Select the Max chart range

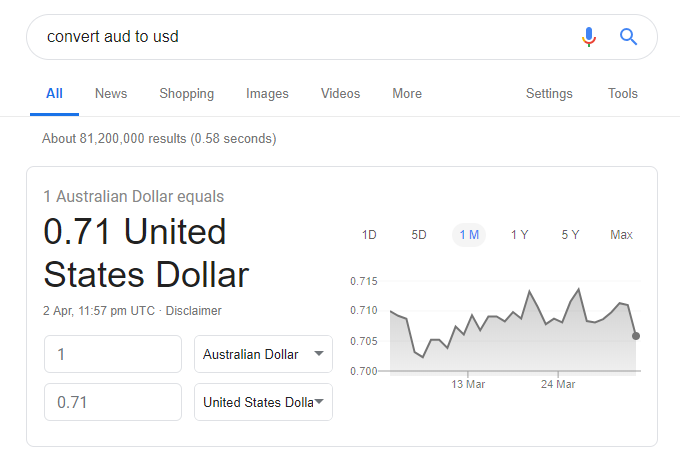pyautogui.click(x=621, y=235)
